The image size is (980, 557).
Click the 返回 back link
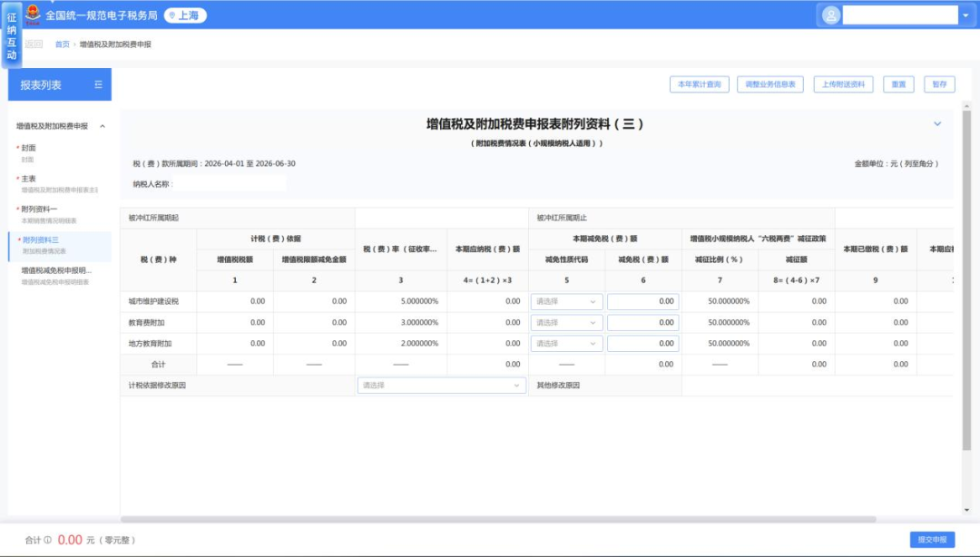coord(34,44)
